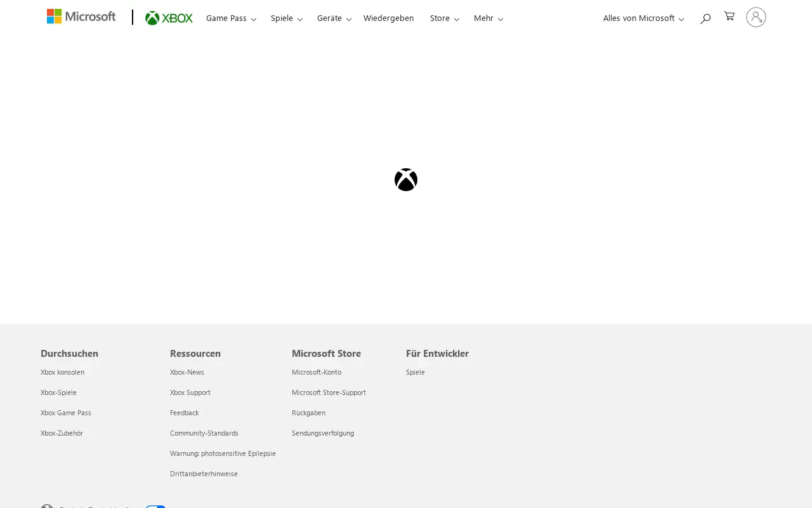The height and width of the screenshot is (508, 812).
Task: Open Sendungsverfolgung link
Action: click(x=323, y=433)
